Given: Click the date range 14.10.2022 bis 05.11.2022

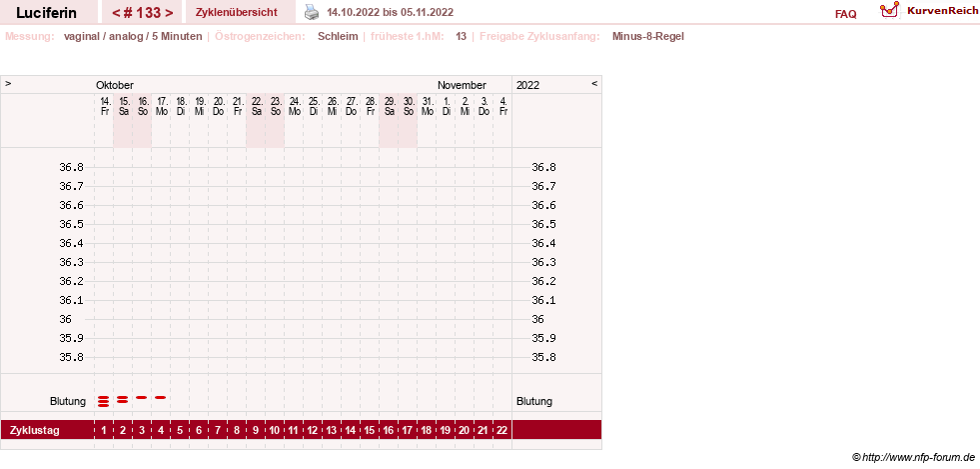Looking at the screenshot, I should coord(390,13).
